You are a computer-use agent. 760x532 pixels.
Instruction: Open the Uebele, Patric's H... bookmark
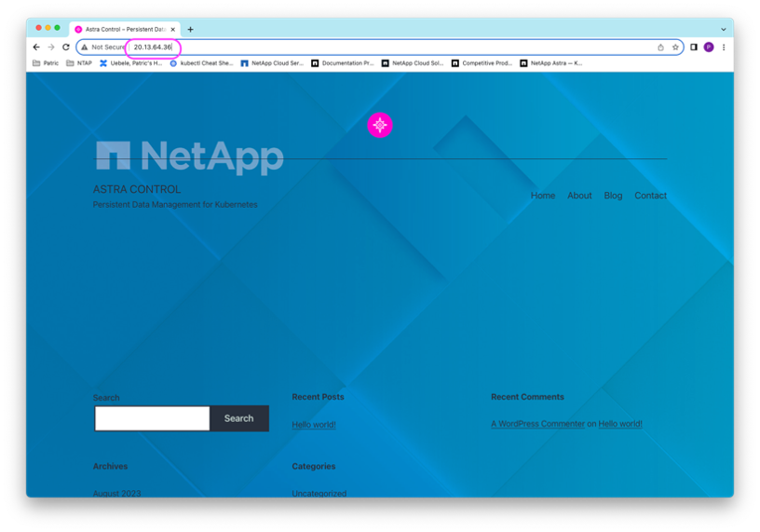[x=131, y=63]
